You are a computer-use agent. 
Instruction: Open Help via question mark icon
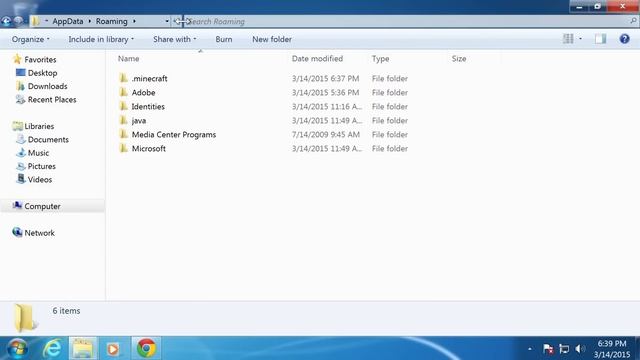pos(624,39)
